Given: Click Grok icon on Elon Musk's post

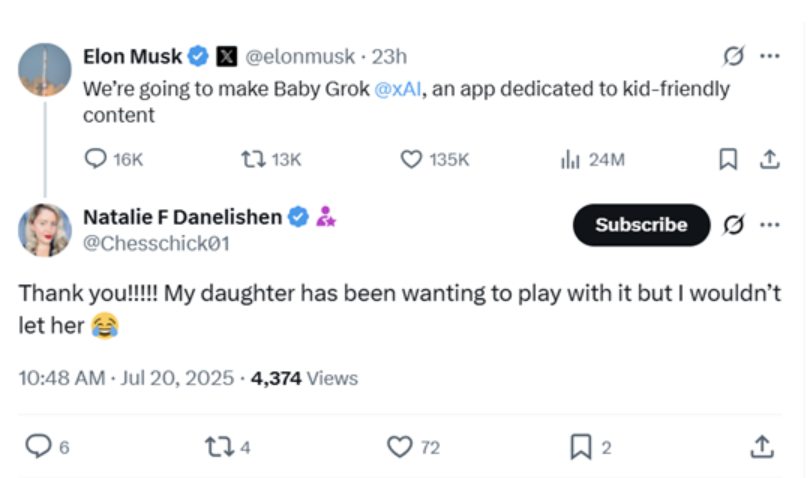Looking at the screenshot, I should click(x=733, y=56).
